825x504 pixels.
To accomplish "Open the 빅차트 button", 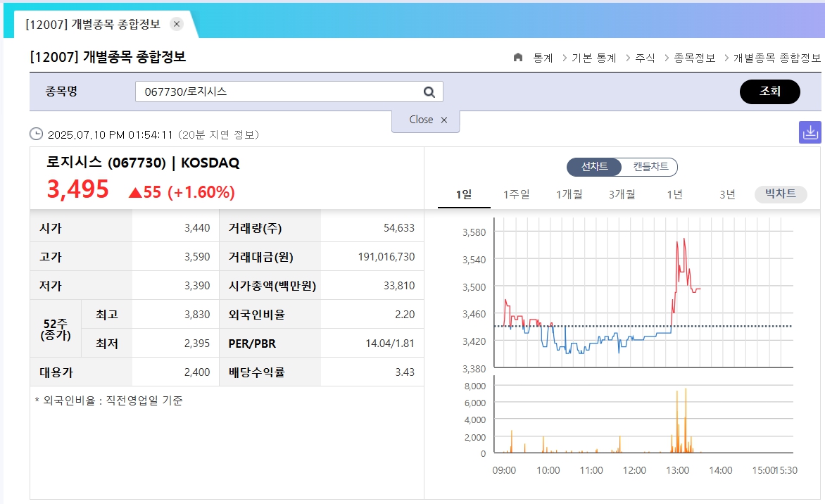I will 780,194.
